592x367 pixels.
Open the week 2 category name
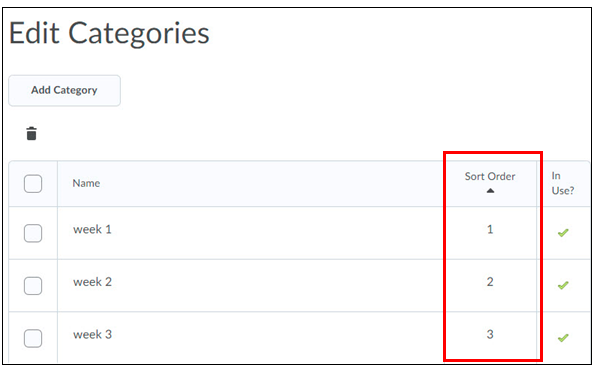[92, 282]
